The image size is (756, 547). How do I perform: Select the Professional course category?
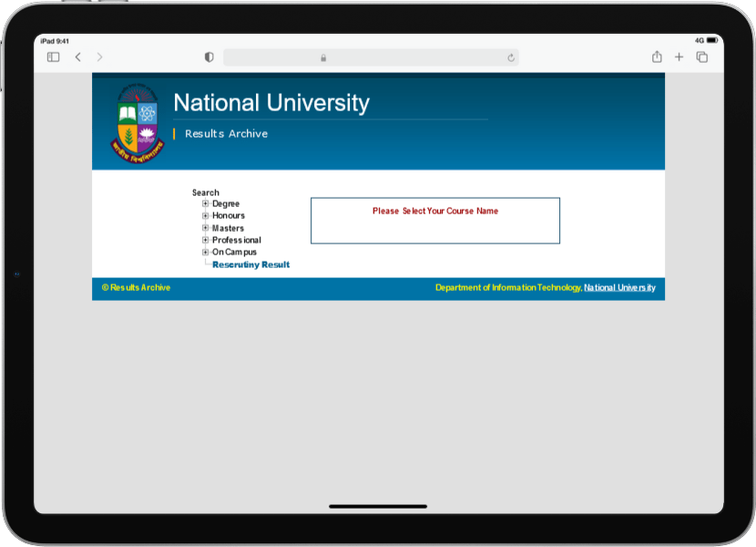[x=237, y=240]
